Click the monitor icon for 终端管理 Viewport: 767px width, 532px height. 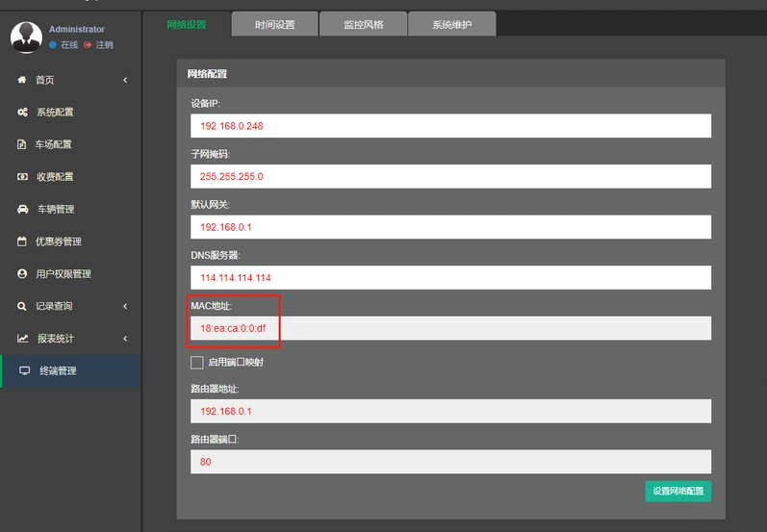(24, 370)
